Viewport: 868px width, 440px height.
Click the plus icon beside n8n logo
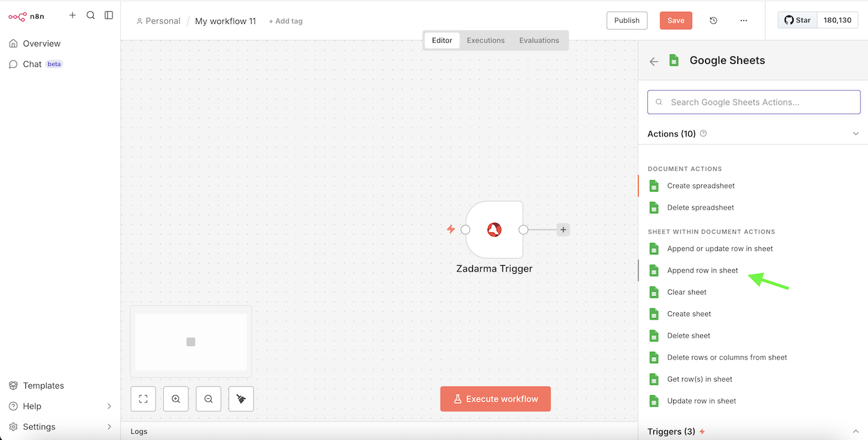tap(73, 15)
